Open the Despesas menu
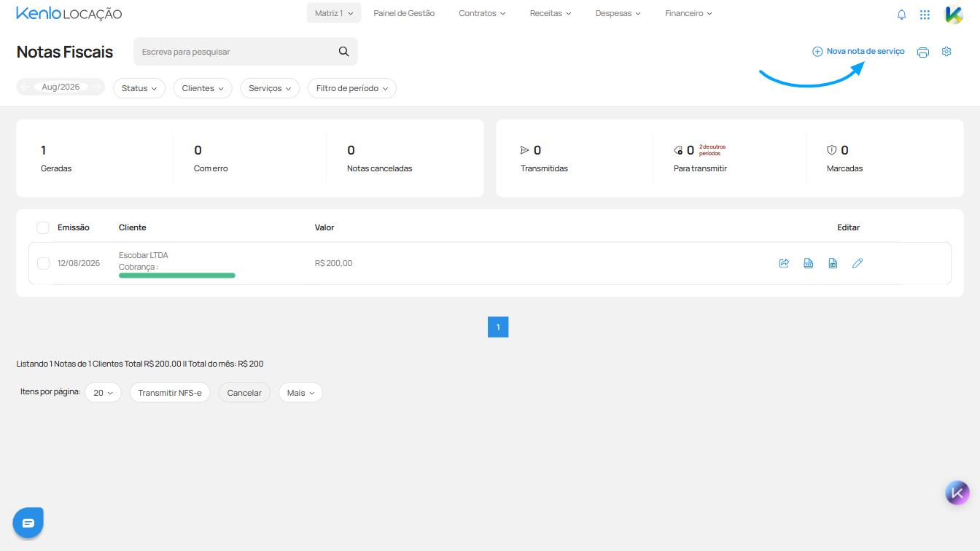Image resolution: width=980 pixels, height=551 pixels. 618,13
